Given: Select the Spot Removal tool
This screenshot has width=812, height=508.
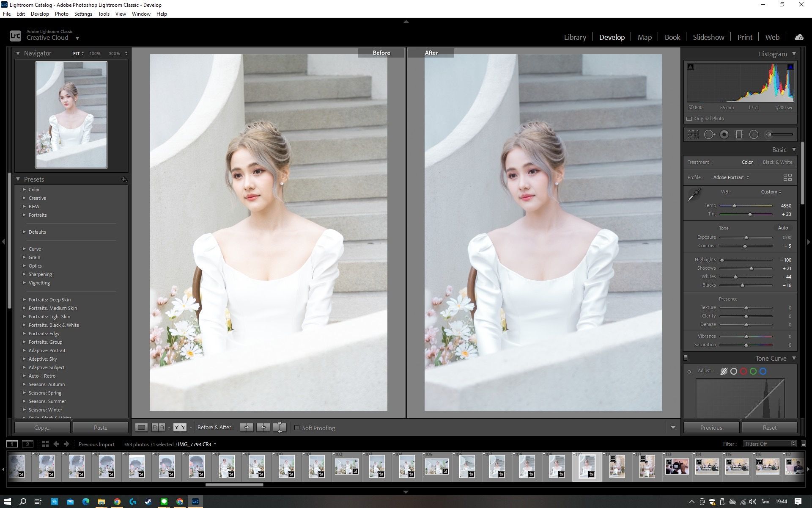Looking at the screenshot, I should tap(709, 135).
